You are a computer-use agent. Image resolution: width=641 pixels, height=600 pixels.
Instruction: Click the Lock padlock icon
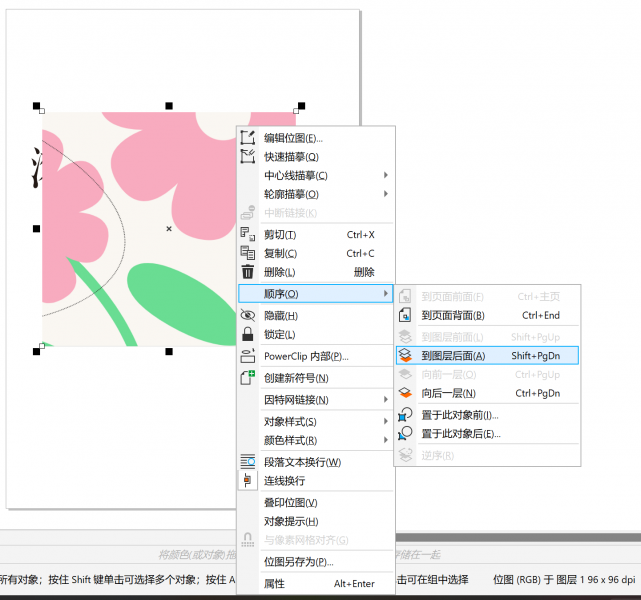248,334
